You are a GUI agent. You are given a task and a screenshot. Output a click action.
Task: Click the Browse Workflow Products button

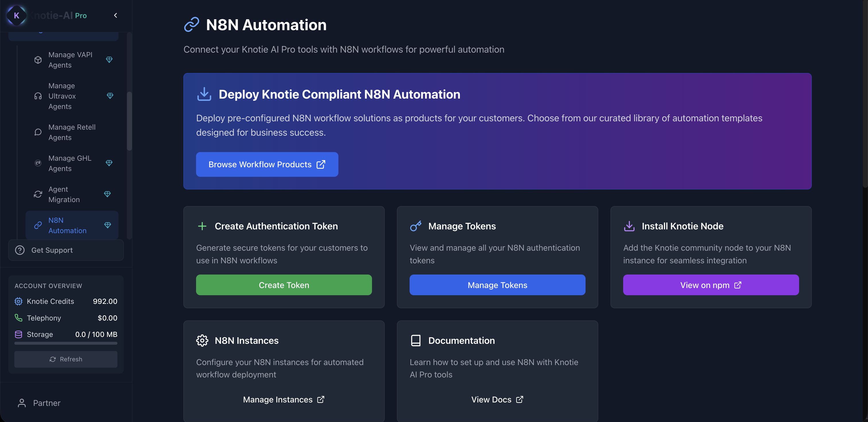[267, 164]
